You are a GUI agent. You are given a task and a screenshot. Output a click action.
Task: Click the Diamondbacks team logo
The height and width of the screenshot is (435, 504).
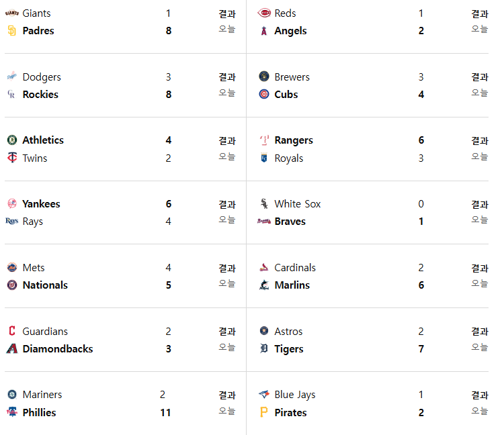[12, 348]
